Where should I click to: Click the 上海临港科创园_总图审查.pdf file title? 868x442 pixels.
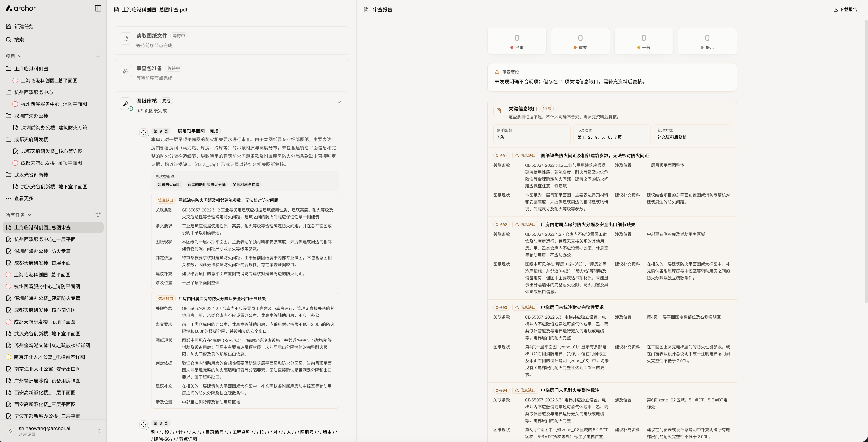[x=155, y=10]
